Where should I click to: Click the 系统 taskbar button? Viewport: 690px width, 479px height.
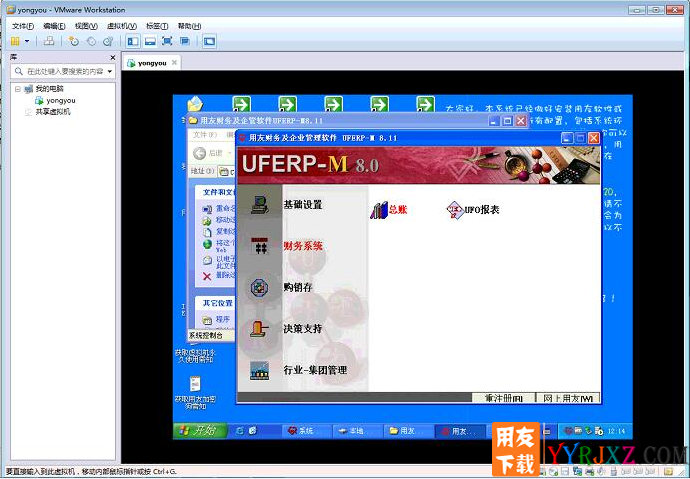tap(305, 431)
